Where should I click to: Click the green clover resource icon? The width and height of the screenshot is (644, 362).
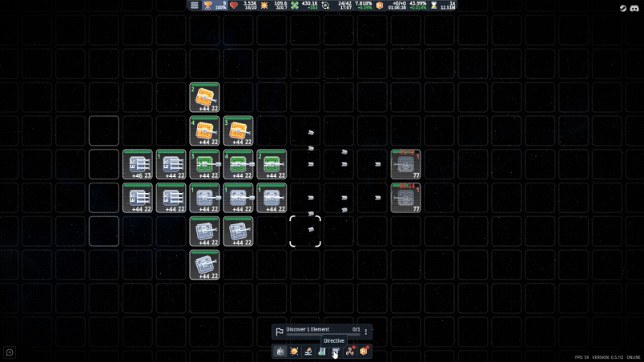click(295, 6)
